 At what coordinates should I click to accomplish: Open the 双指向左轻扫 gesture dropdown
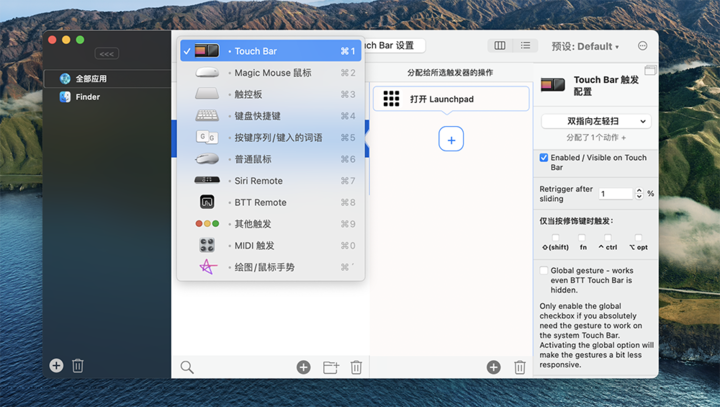pyautogui.click(x=595, y=121)
